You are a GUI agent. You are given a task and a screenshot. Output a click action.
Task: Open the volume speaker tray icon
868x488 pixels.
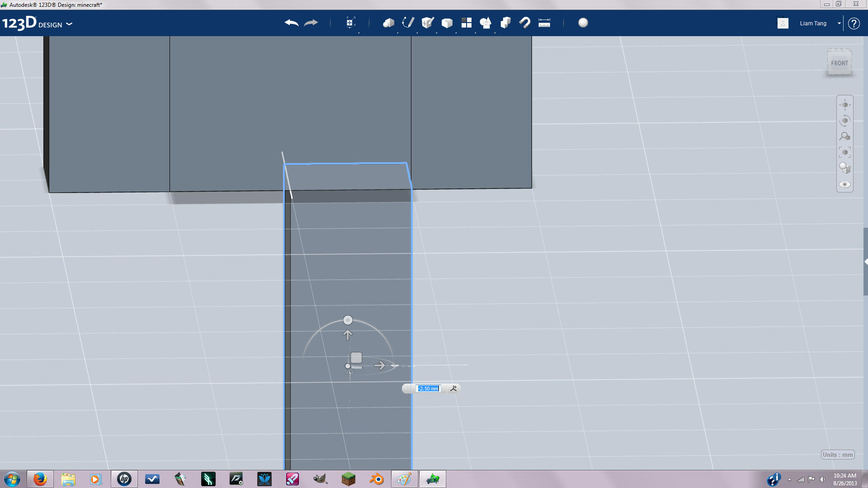coord(822,479)
